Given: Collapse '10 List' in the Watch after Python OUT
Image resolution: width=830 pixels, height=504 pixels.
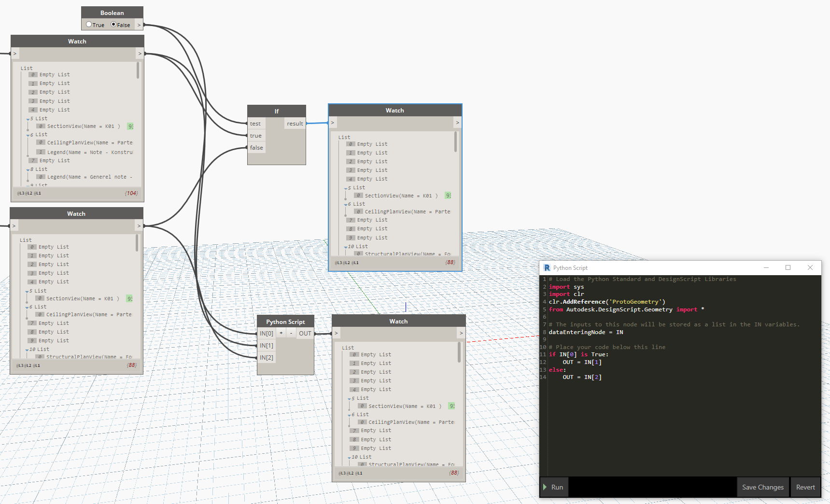Looking at the screenshot, I should tap(350, 458).
